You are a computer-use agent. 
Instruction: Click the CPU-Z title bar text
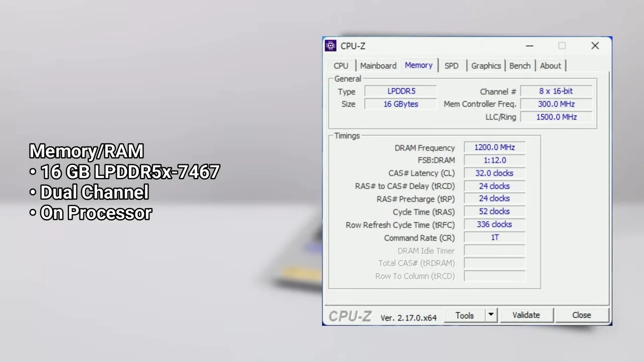[353, 46]
